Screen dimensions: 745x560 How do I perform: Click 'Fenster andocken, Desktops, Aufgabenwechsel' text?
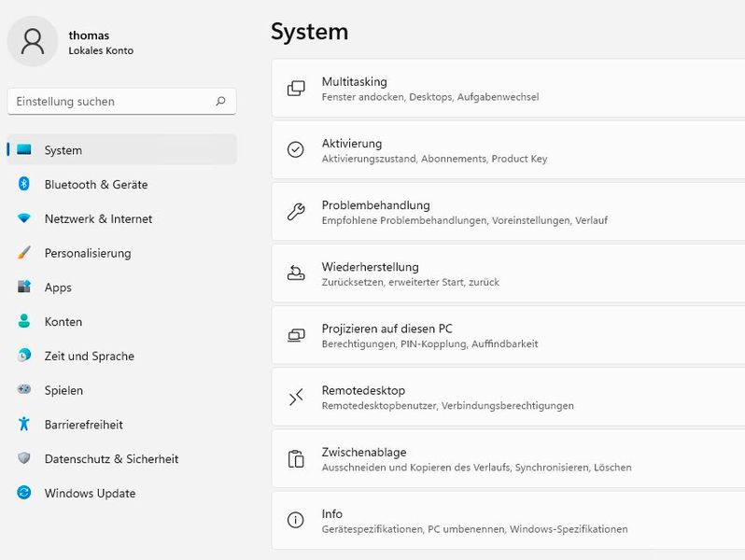[x=430, y=97]
